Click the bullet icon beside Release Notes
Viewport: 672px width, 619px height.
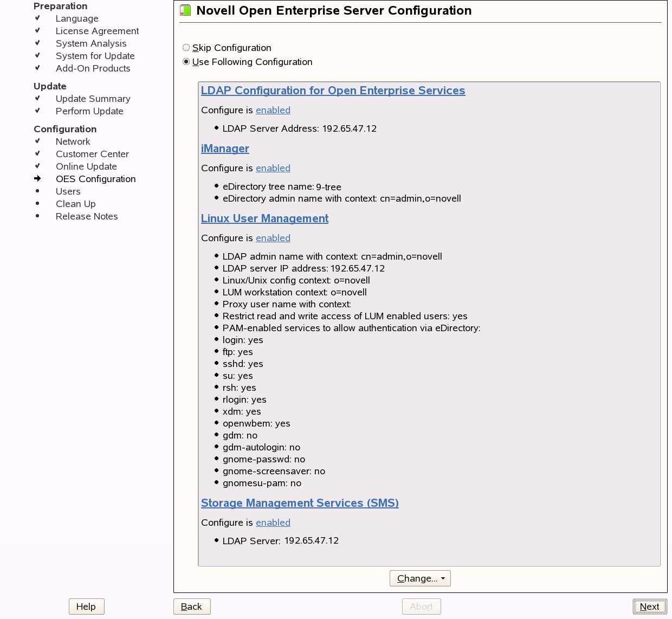pos(37,216)
